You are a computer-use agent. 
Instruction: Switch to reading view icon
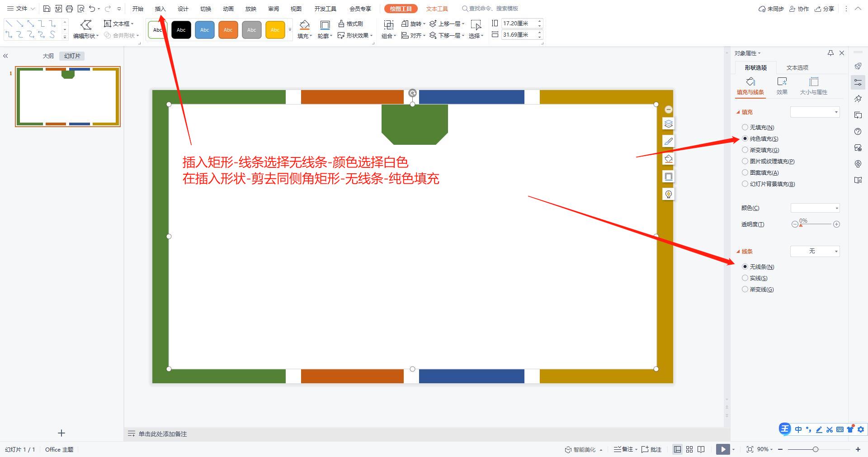tap(701, 449)
